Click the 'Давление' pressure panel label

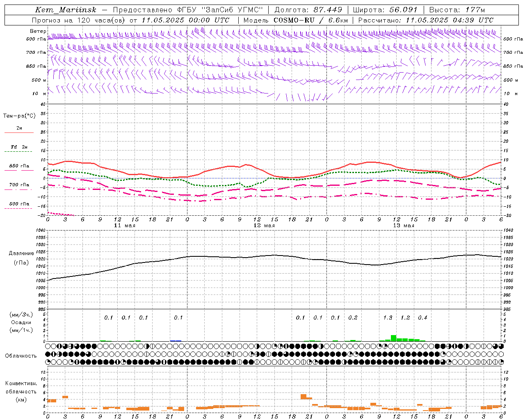point(21,253)
